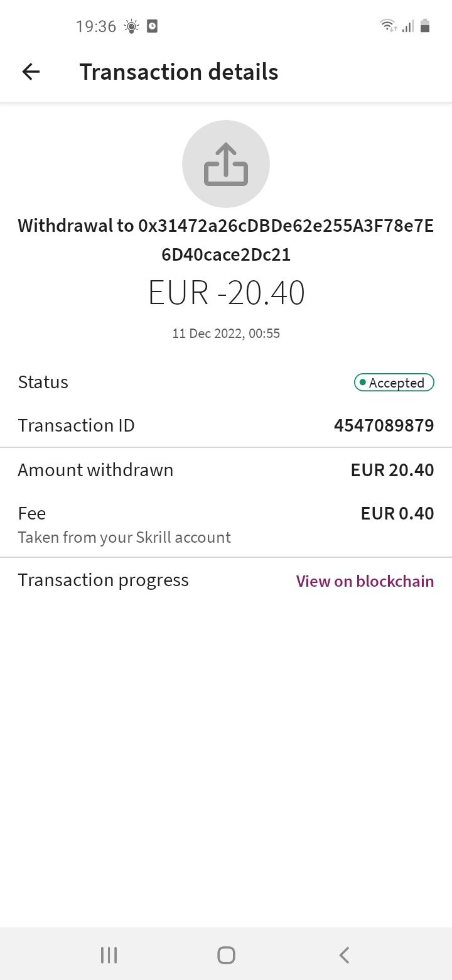Tap the Amount withdrawn EUR 20.40 value
The height and width of the screenshot is (980, 452).
(392, 470)
